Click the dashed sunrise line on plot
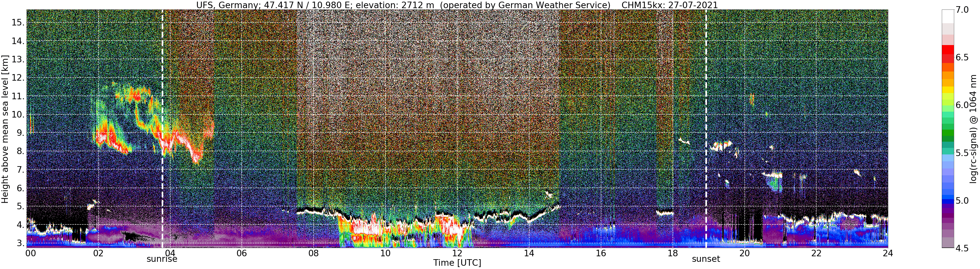This screenshot has height=269, width=980. click(x=162, y=129)
